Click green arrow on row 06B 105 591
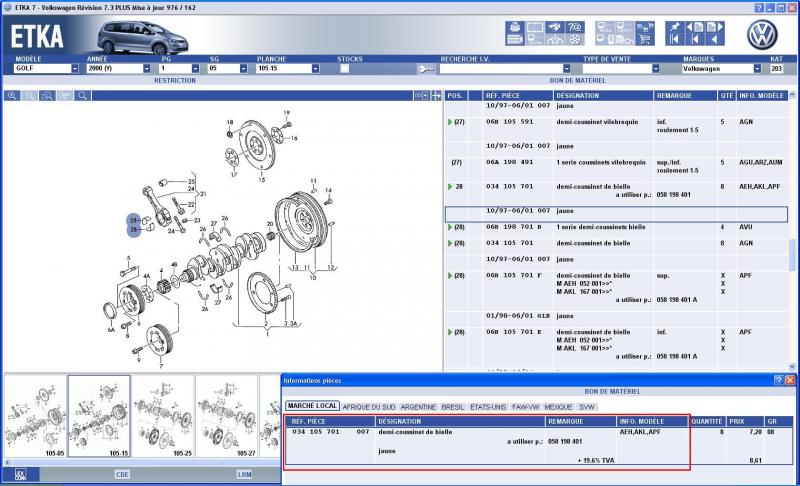 (x=450, y=122)
